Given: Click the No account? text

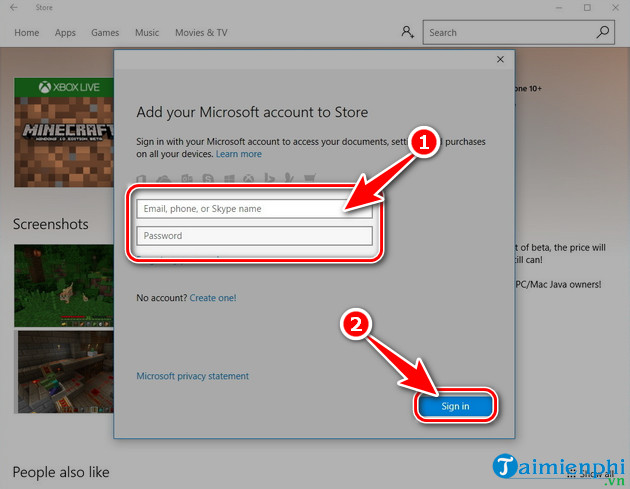Looking at the screenshot, I should tap(162, 298).
